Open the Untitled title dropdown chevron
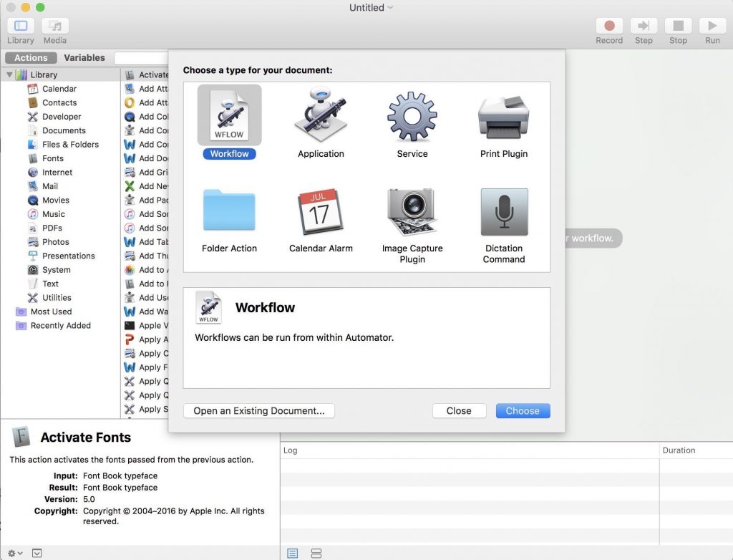Image resolution: width=733 pixels, height=560 pixels. 391,7
